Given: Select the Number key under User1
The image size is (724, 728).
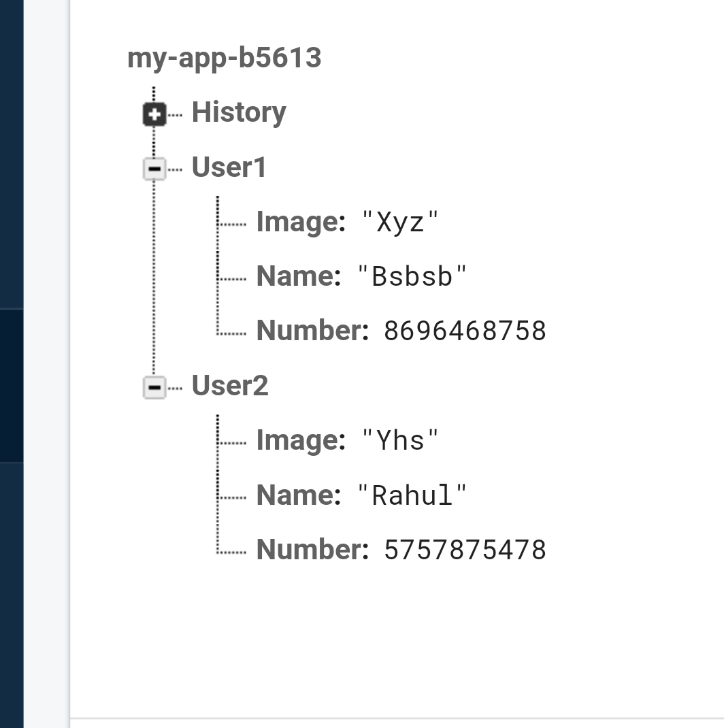Looking at the screenshot, I should [x=312, y=331].
